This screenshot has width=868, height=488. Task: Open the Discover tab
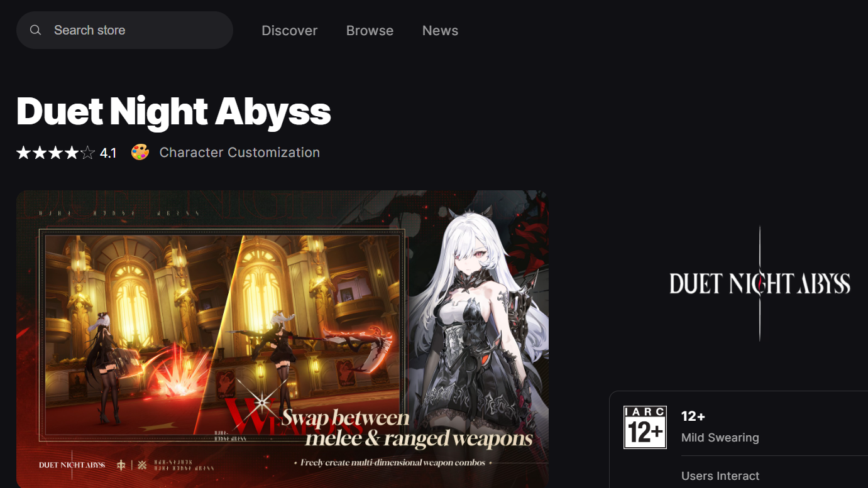pyautogui.click(x=289, y=31)
